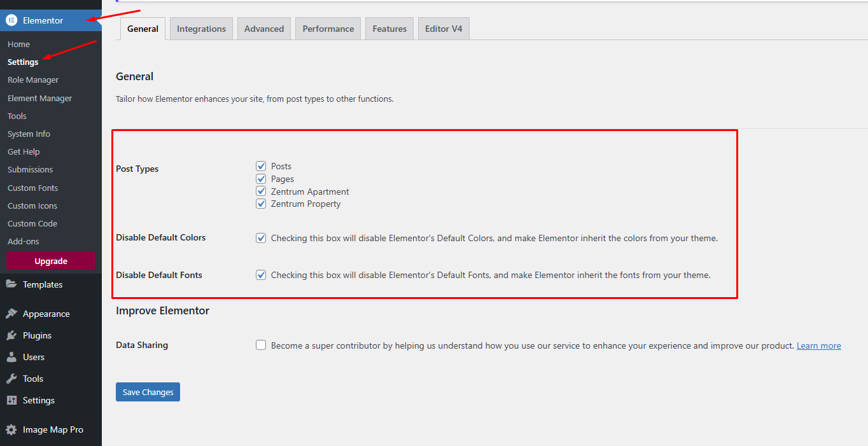The image size is (868, 446).
Task: Click the Disable Default Fonts description text
Action: pos(491,275)
